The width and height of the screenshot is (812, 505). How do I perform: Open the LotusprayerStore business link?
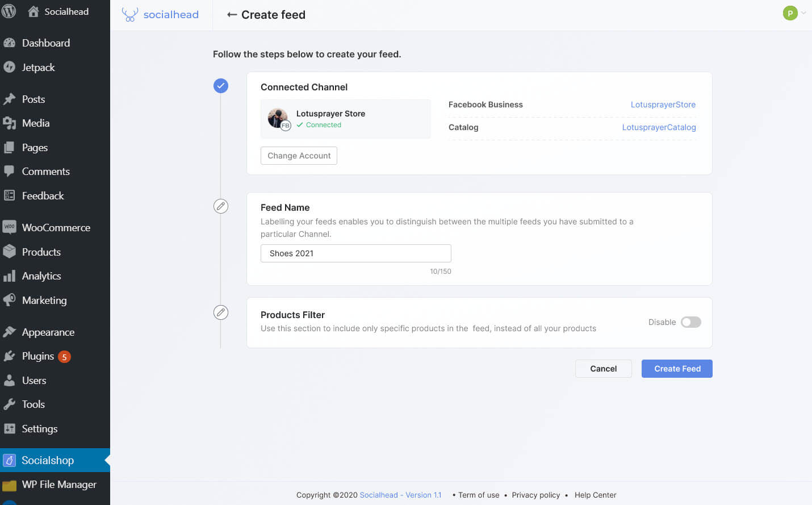pyautogui.click(x=663, y=105)
